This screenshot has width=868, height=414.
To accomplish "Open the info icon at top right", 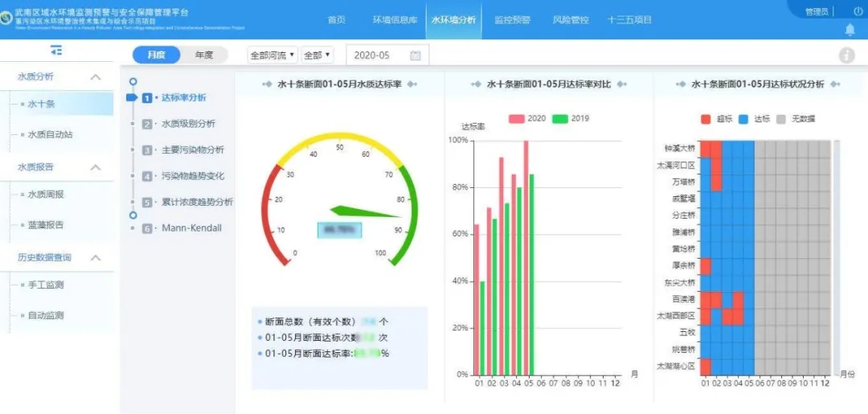I will pos(846,55).
